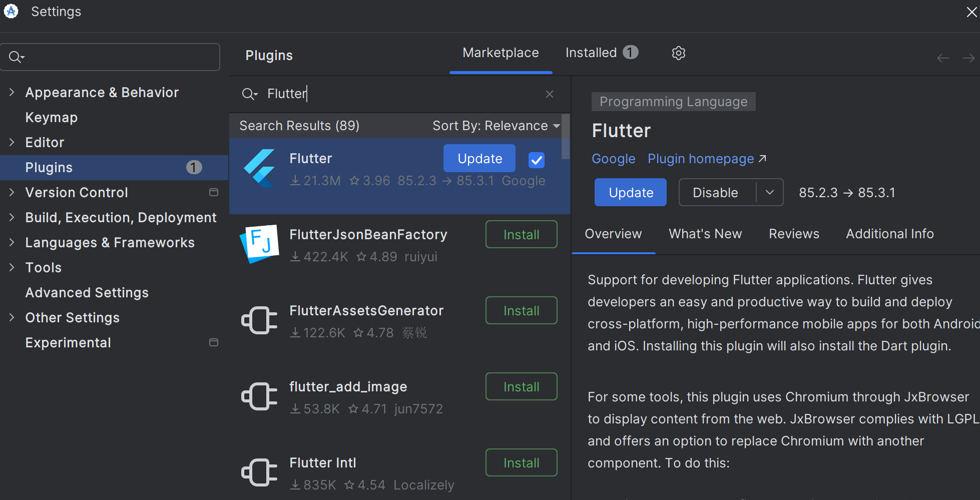Screen dimensions: 980x500
Task: Select Experimental in settings tree
Action: click(68, 342)
